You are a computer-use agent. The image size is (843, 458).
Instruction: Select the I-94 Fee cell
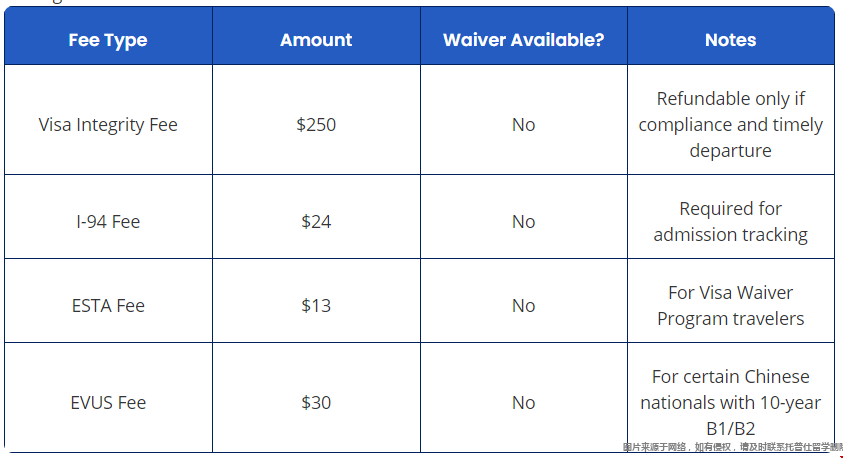(108, 222)
